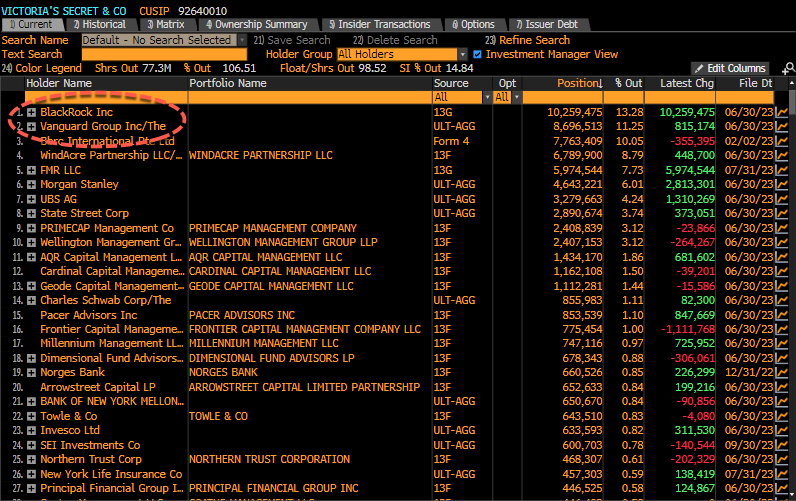Viewport: 796px width, 501px height.
Task: Open chart icon for Dimensional Fund Advisors row
Action: (x=781, y=358)
